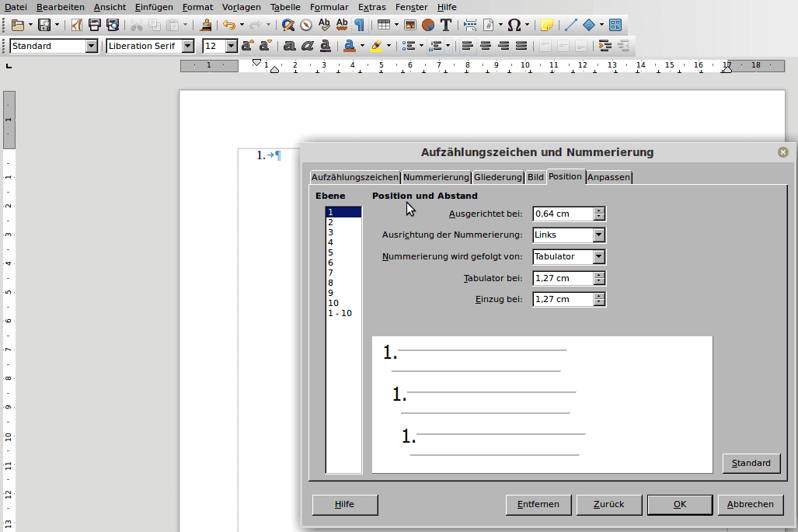Decrease the font size
Screen dimensions: 798x532
(265, 46)
